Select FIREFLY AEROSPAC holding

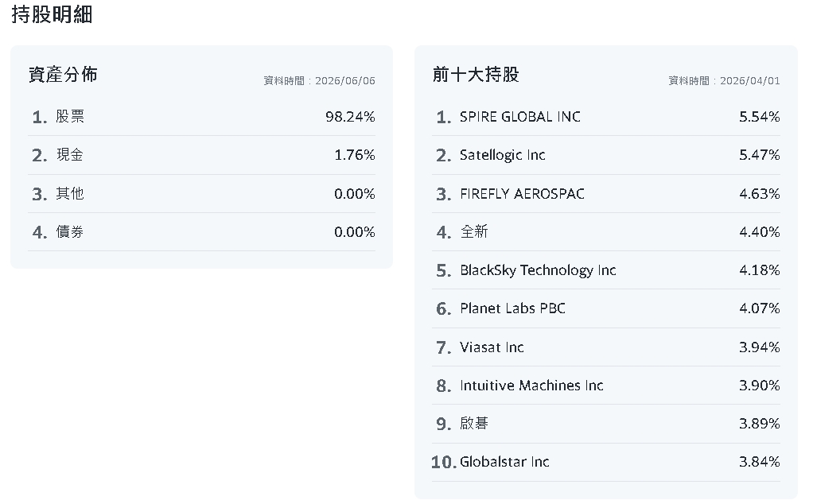606,194
